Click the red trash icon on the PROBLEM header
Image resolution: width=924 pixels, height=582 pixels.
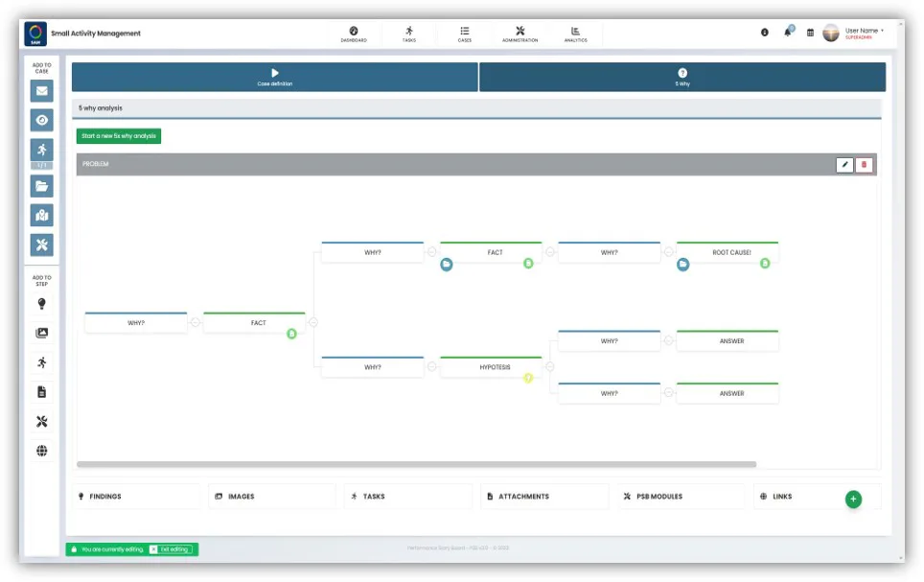pos(865,164)
